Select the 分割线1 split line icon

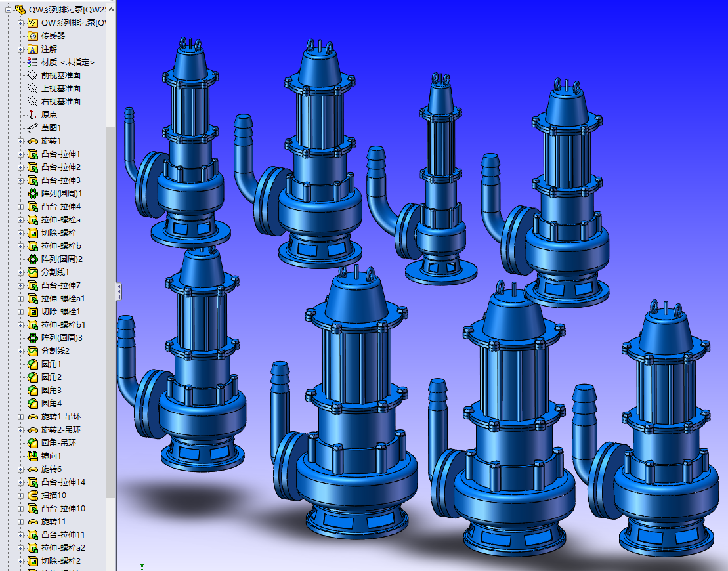click(33, 272)
